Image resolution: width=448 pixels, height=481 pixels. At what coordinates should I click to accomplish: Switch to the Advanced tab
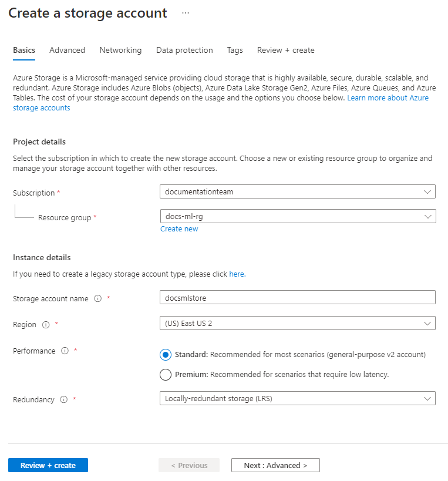(67, 51)
